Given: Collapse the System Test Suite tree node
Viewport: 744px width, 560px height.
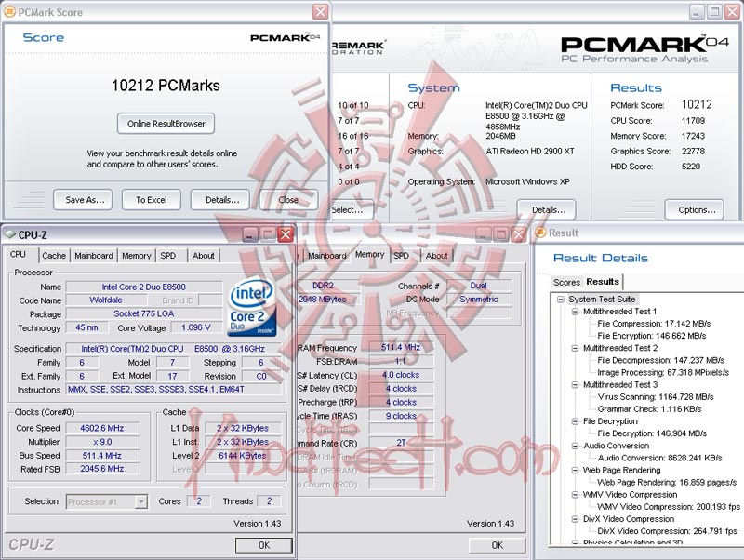Looking at the screenshot, I should coord(561,300).
